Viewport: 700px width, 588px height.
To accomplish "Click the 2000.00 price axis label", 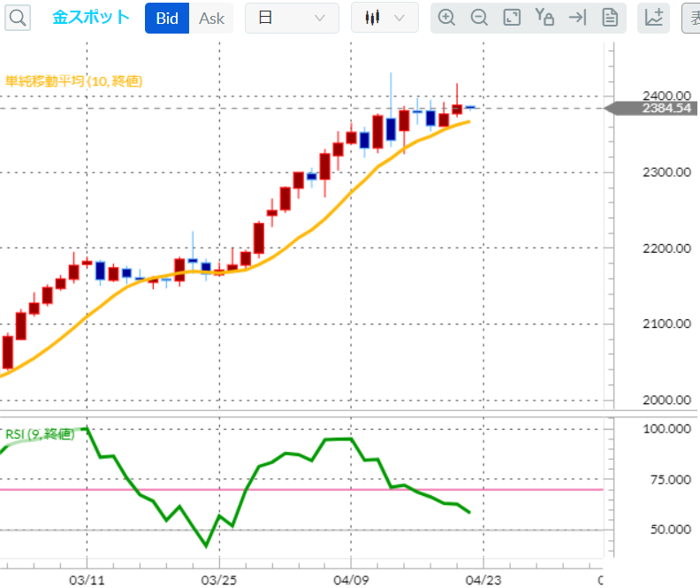I will pyautogui.click(x=666, y=400).
